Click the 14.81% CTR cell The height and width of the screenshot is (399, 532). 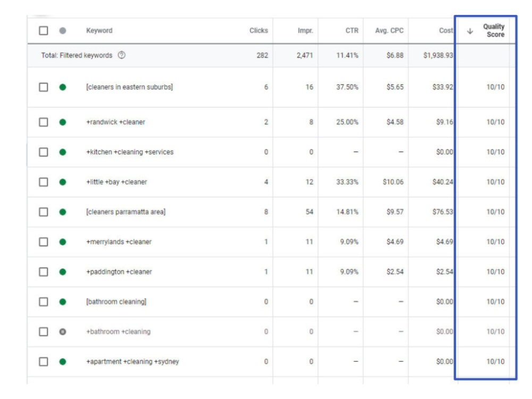(x=347, y=212)
